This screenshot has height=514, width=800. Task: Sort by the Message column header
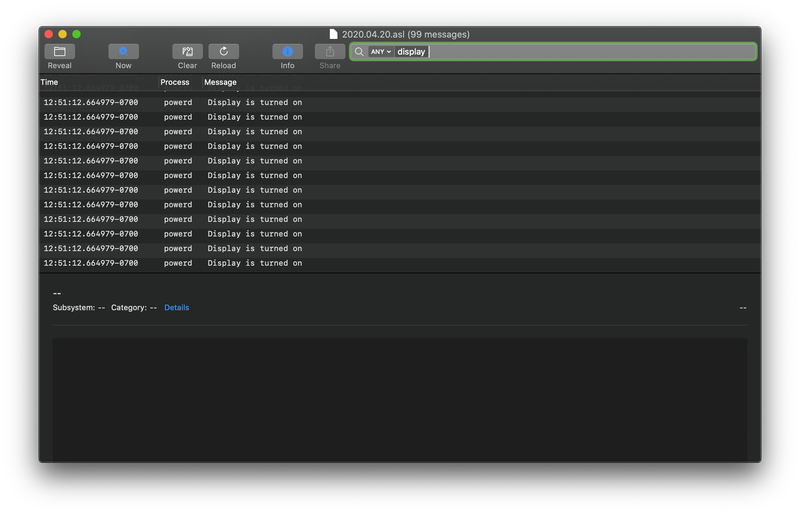(220, 82)
